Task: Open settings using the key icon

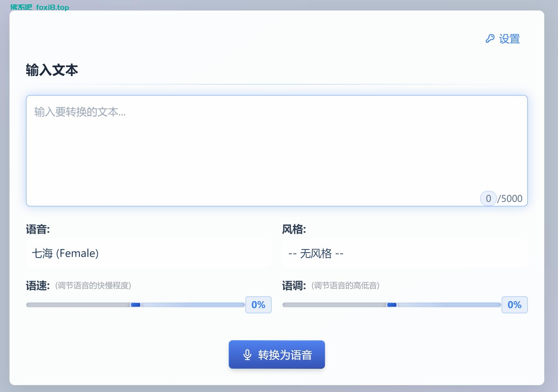Action: [x=490, y=38]
